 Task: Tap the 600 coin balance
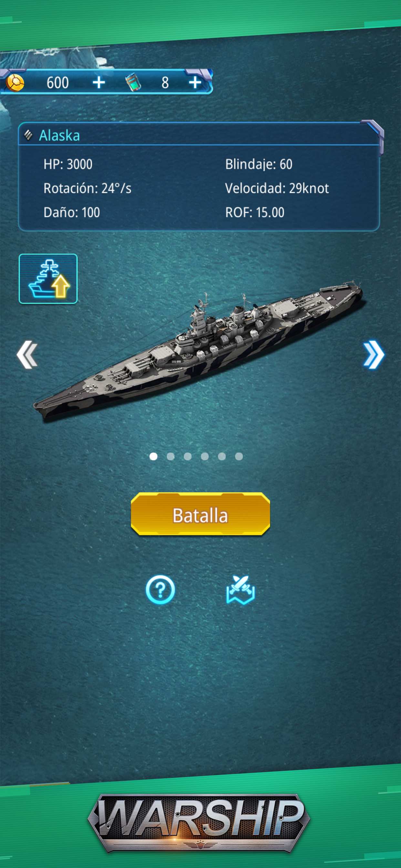(x=57, y=83)
